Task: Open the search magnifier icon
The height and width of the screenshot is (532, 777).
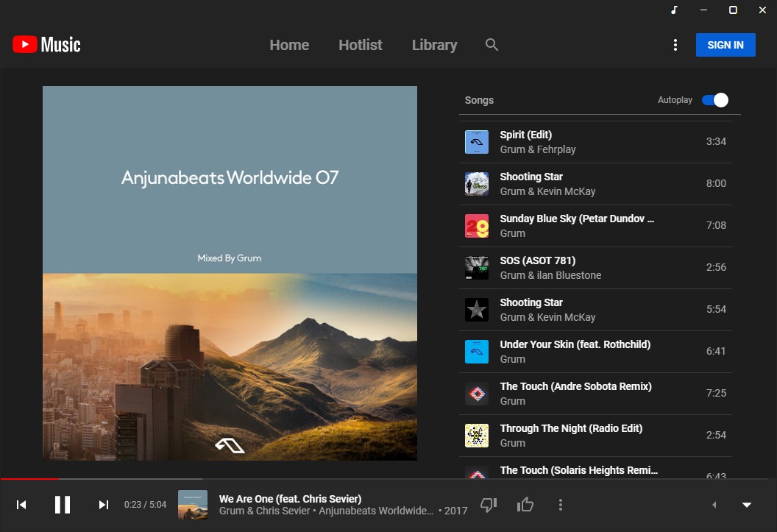Action: click(492, 45)
